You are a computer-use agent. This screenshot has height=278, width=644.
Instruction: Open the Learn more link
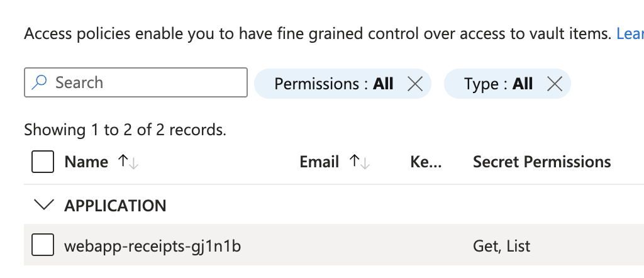pyautogui.click(x=630, y=34)
